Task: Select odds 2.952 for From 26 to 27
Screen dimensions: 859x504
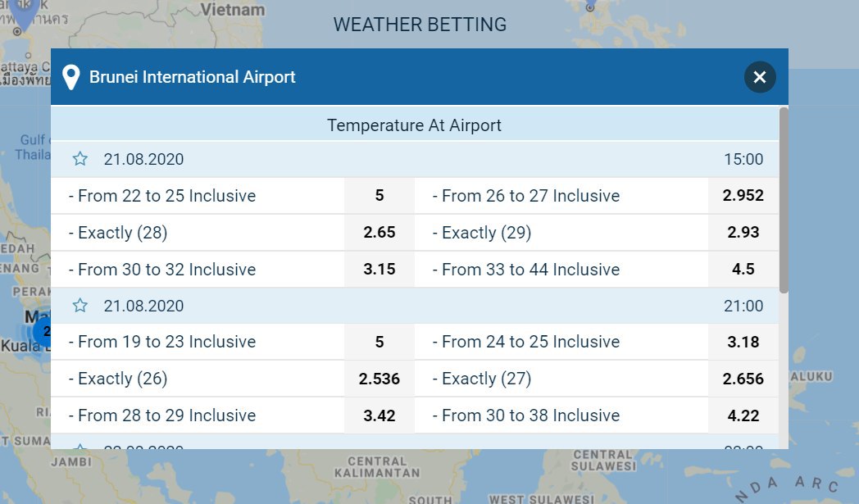Action: (743, 196)
